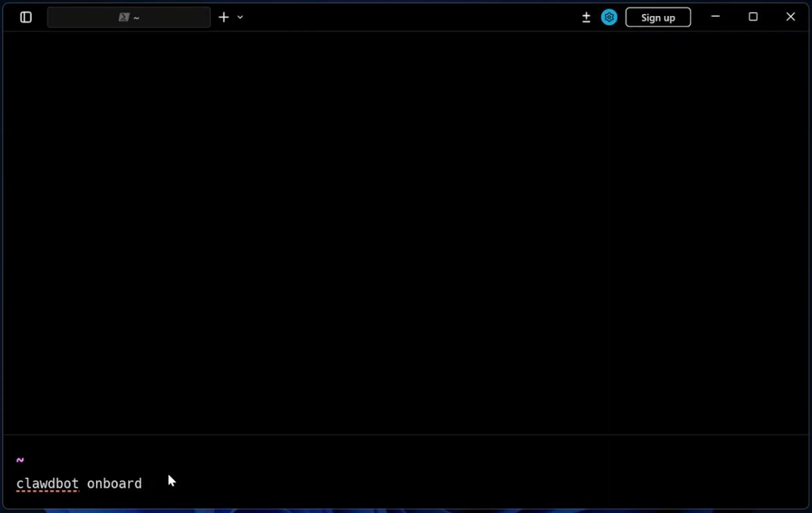This screenshot has height=513, width=812.
Task: Click the pink ~ directory prompt
Action: (x=20, y=460)
